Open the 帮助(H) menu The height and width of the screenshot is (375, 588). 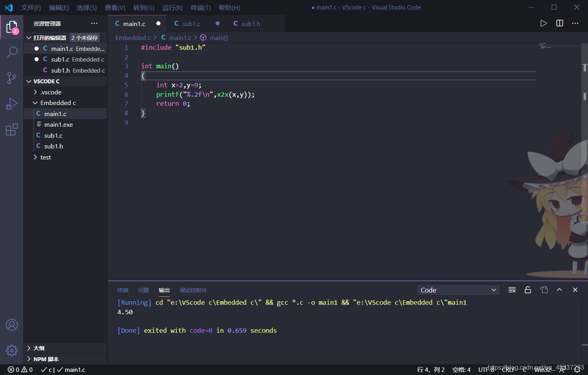tap(229, 7)
